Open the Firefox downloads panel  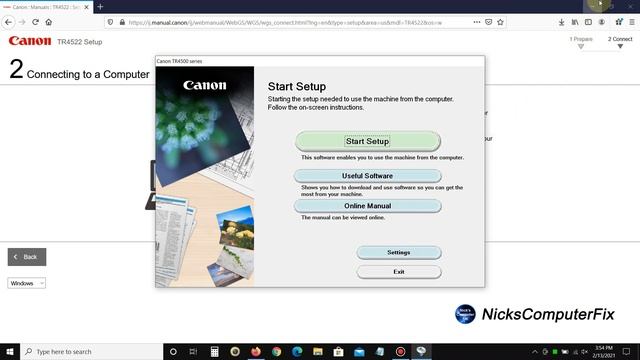click(x=562, y=22)
